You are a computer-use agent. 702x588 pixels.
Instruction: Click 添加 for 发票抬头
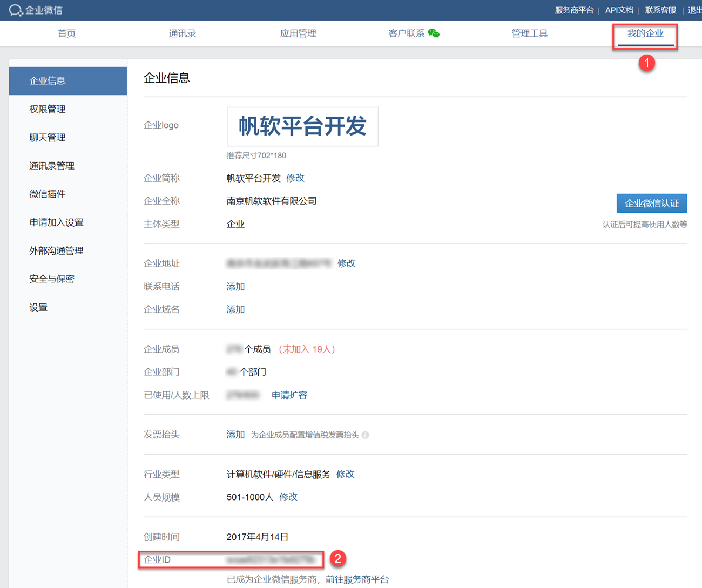tap(235, 435)
